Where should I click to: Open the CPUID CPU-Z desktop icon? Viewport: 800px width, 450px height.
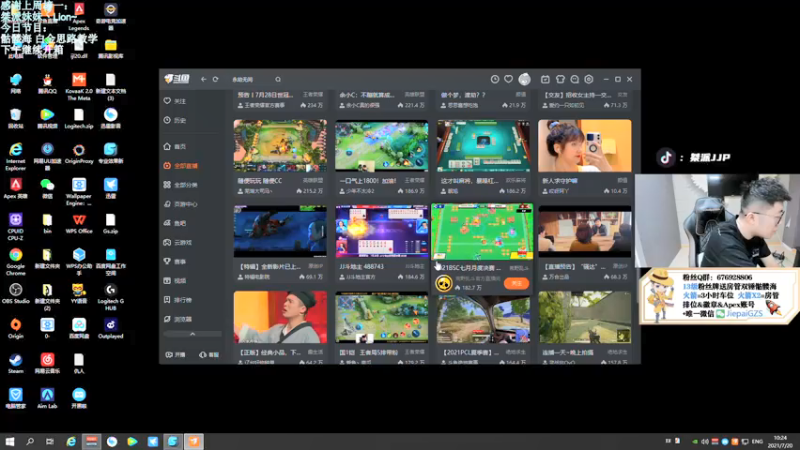click(15, 227)
